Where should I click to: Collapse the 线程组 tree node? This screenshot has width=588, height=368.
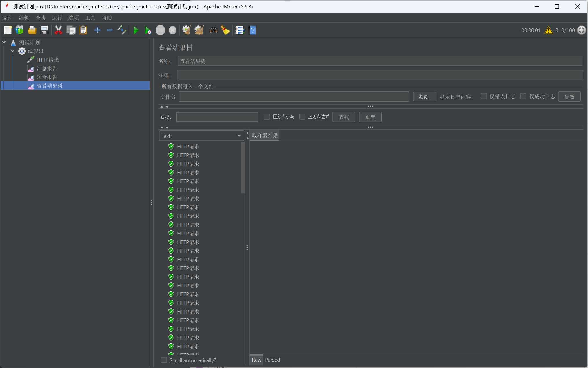point(12,51)
